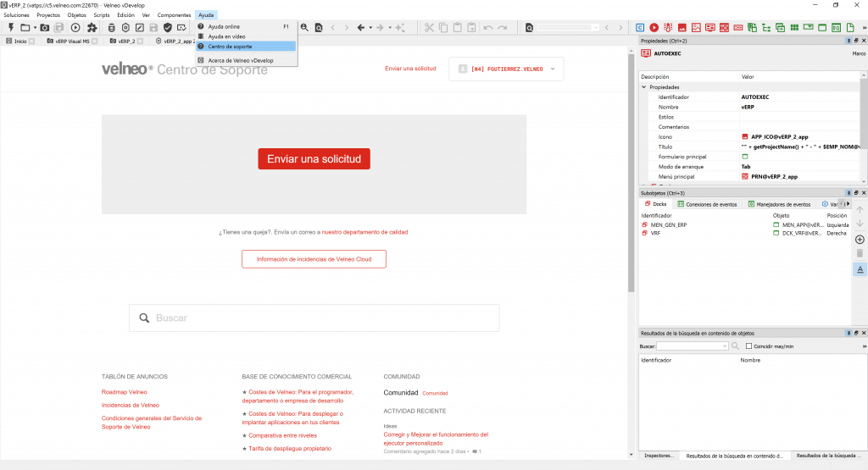Open the Incidencias de Velneo link
Screen dimensions: 868x470
130,406
